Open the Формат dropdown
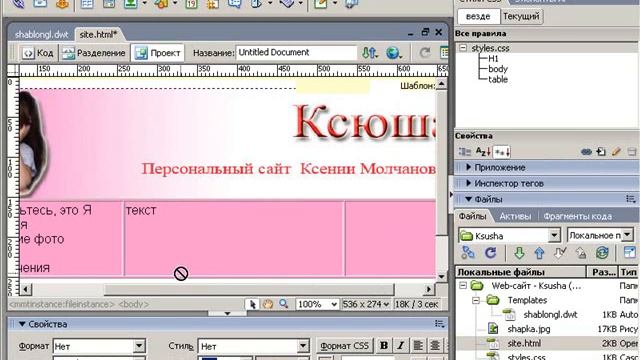Screen dimensions: 640x360 pyautogui.click(x=139, y=346)
